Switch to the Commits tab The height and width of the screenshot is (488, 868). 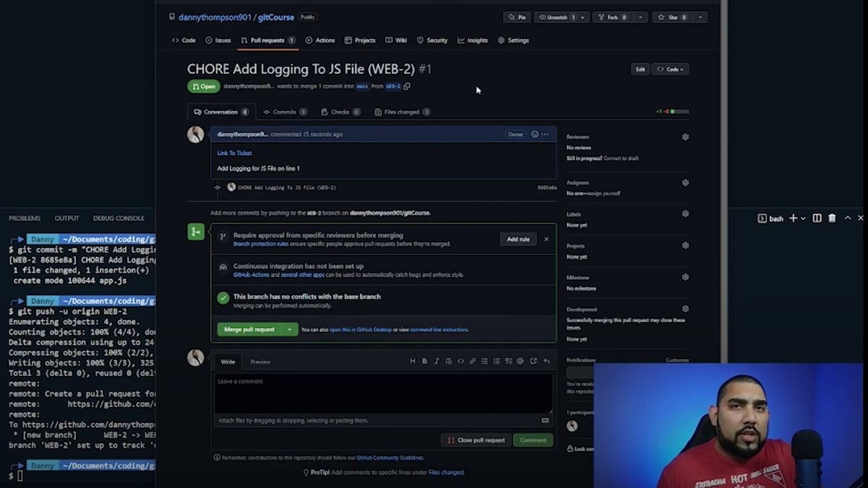[284, 111]
